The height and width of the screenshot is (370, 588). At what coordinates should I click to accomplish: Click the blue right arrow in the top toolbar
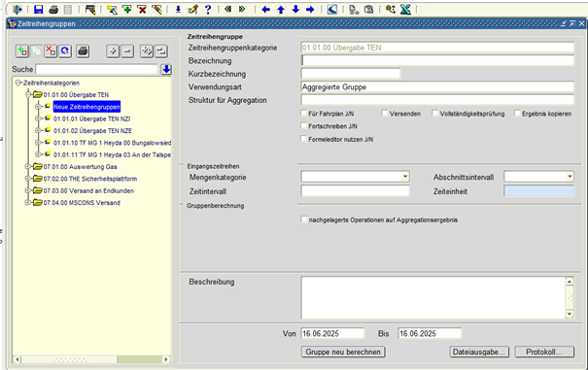[310, 10]
